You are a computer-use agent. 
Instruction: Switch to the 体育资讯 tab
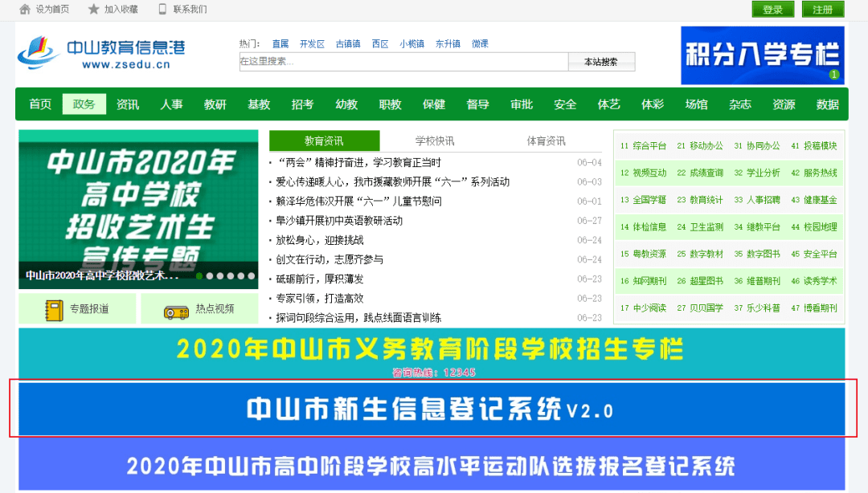click(x=546, y=141)
